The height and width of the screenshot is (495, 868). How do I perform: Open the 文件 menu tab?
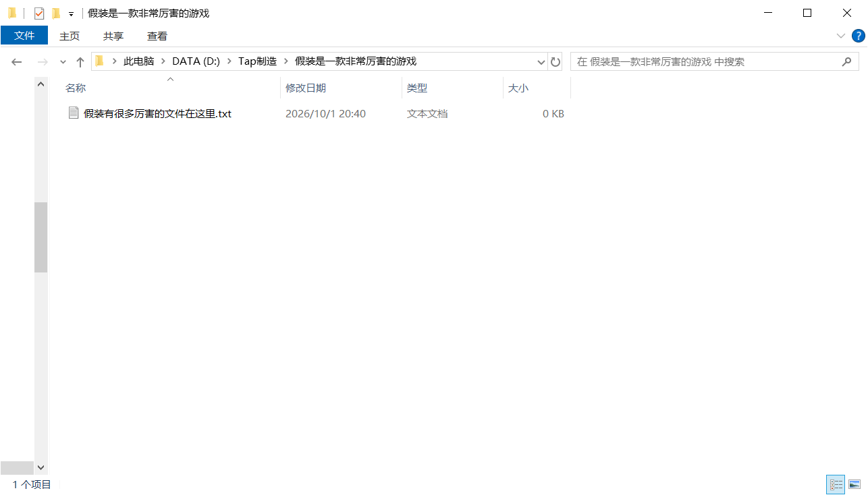point(24,35)
